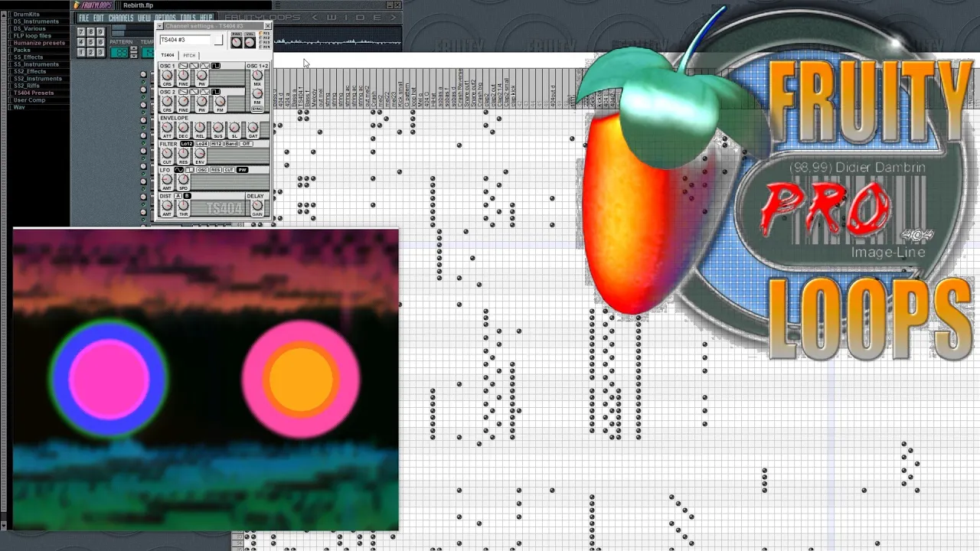Select distortion type A

pos(178,196)
